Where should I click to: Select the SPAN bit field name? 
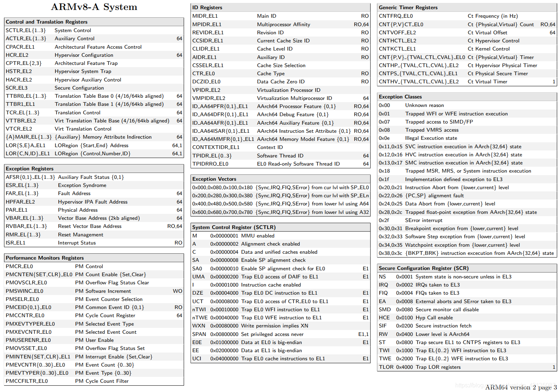coord(199,334)
